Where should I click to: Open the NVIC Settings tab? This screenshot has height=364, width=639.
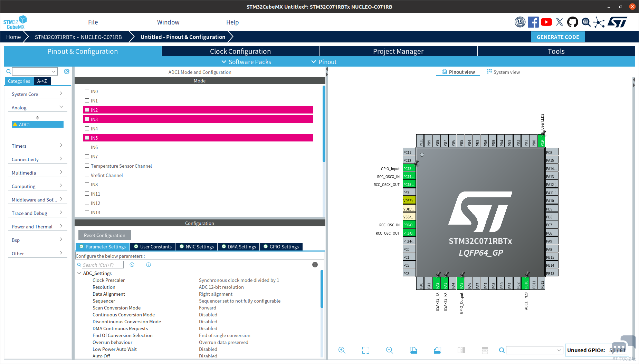(197, 247)
